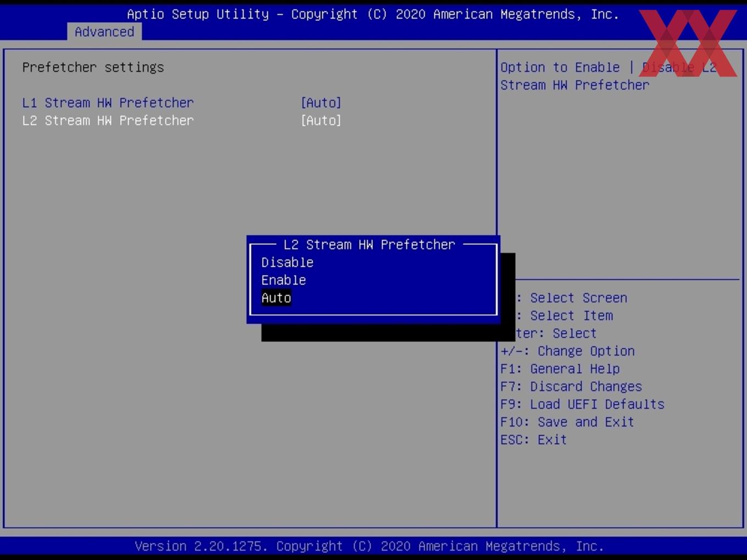Click the popup title L2 Stream HW Prefetcher
The height and width of the screenshot is (560, 747).
pyautogui.click(x=370, y=244)
